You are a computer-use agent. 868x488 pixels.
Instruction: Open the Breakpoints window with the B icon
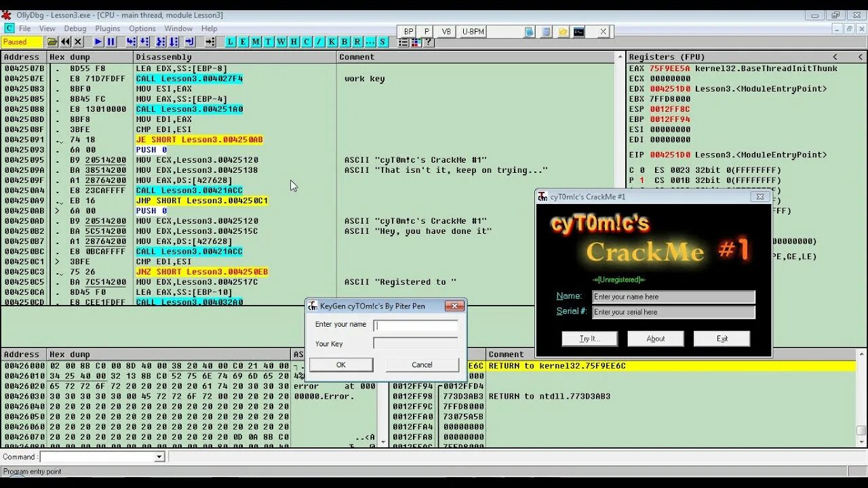click(344, 42)
